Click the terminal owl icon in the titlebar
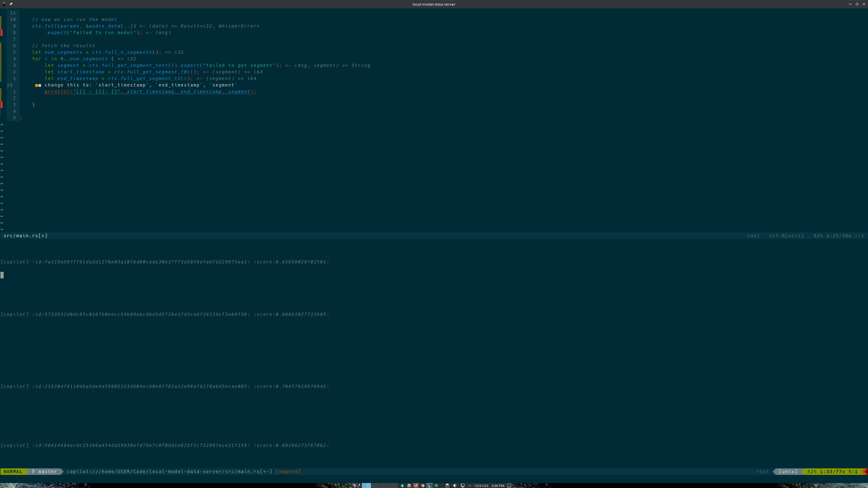The image size is (868, 488). 4,4
